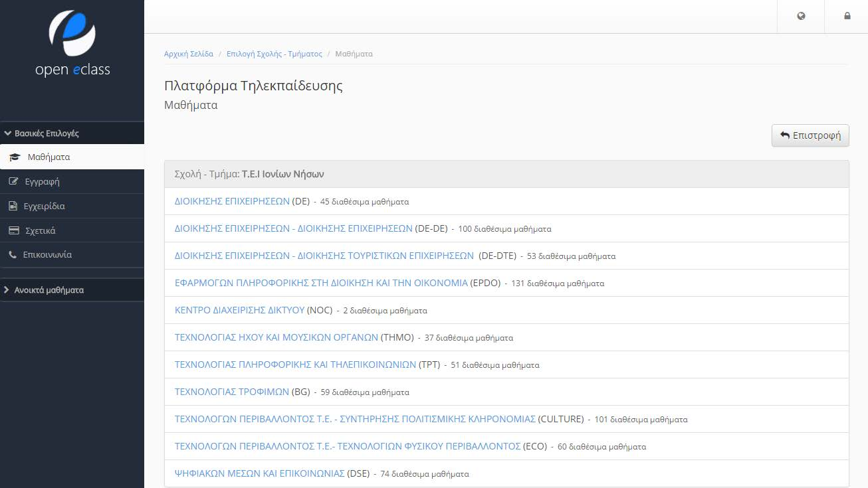868x488 pixels.
Task: Click the '45 διαθέσιμα μαθήματα' text
Action: (x=365, y=202)
